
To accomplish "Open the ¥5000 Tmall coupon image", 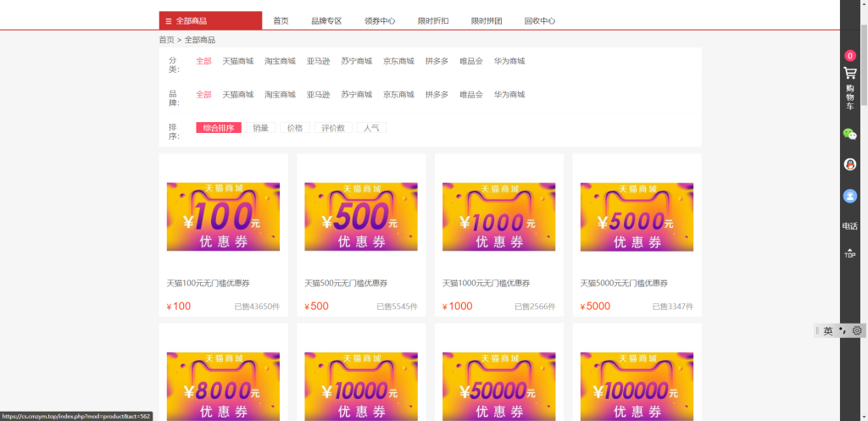I will 637,217.
